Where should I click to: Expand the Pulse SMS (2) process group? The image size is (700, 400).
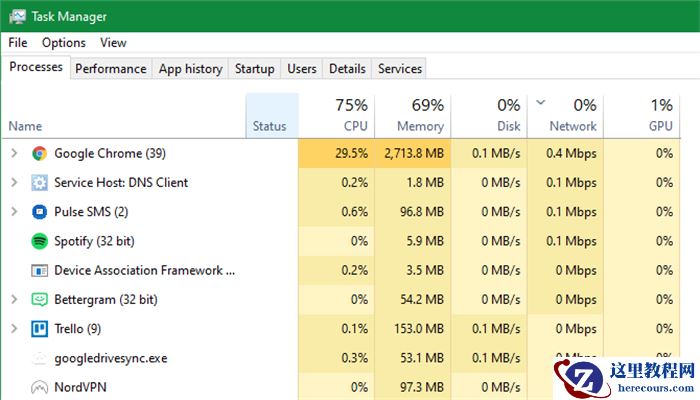[x=14, y=212]
